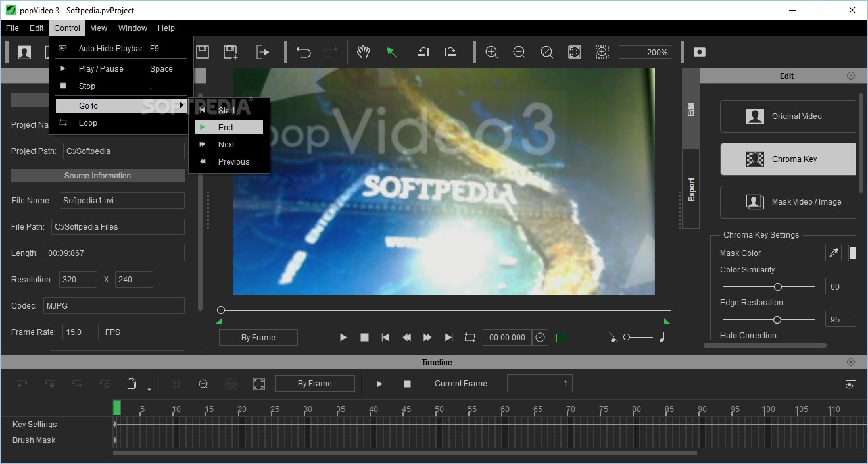Screen dimensions: 868x464
Task: Click the Mask Color white swatch
Action: click(852, 253)
